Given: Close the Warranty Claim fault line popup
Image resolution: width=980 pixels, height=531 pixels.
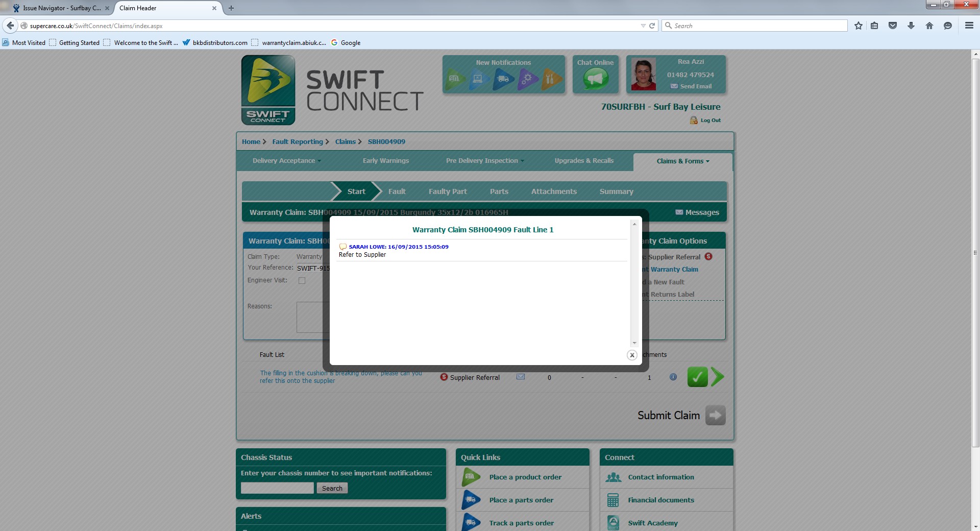Looking at the screenshot, I should [632, 355].
